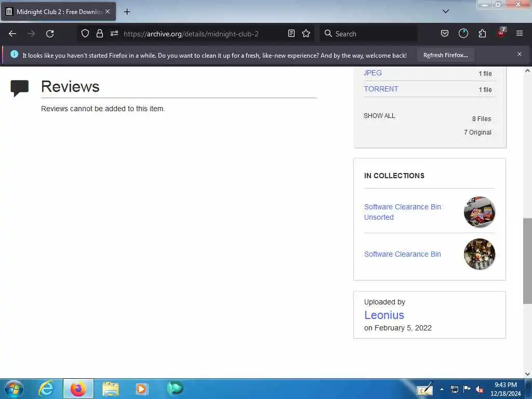Image resolution: width=532 pixels, height=399 pixels.
Task: Open a new tab
Action: tap(127, 12)
